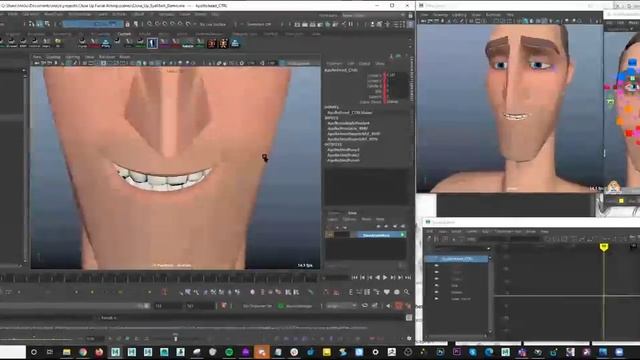Screen dimensions: 640x360
Task: Open the Symmetry Off dropdown
Action: pyautogui.click(x=259, y=24)
